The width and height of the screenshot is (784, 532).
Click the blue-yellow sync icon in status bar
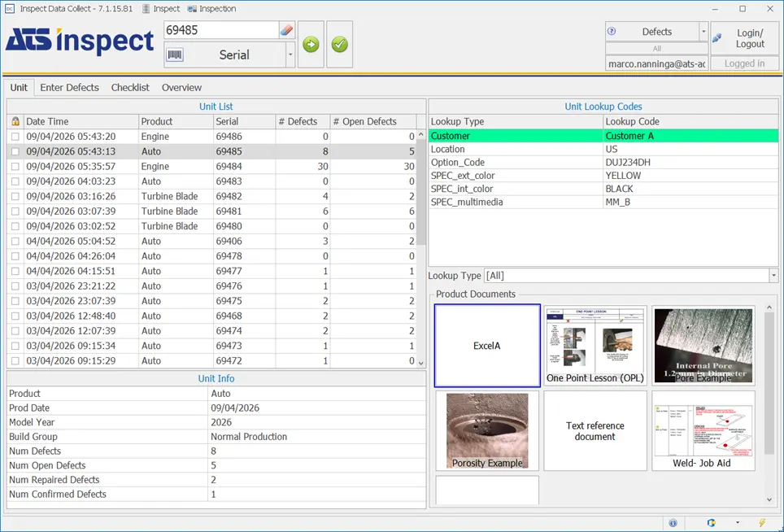[x=711, y=523]
